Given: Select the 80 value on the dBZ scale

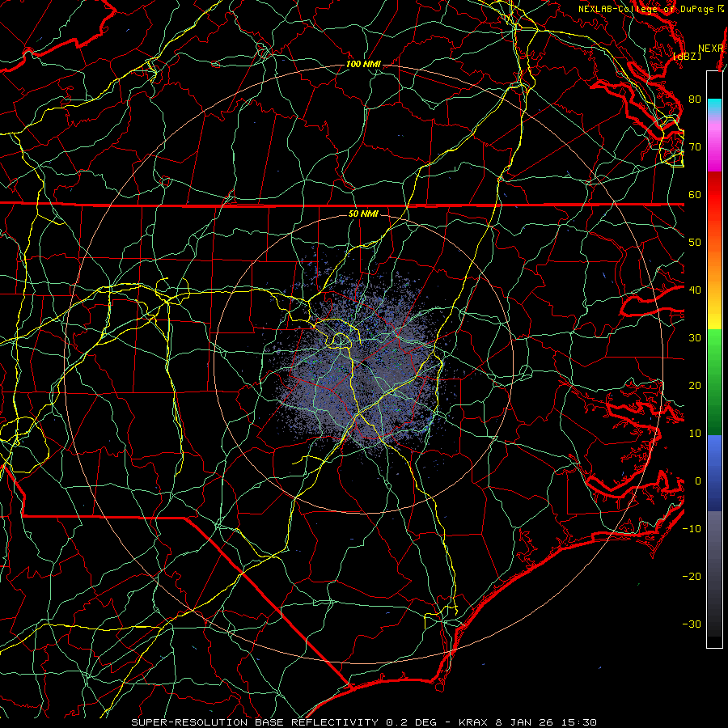Looking at the screenshot, I should point(695,99).
